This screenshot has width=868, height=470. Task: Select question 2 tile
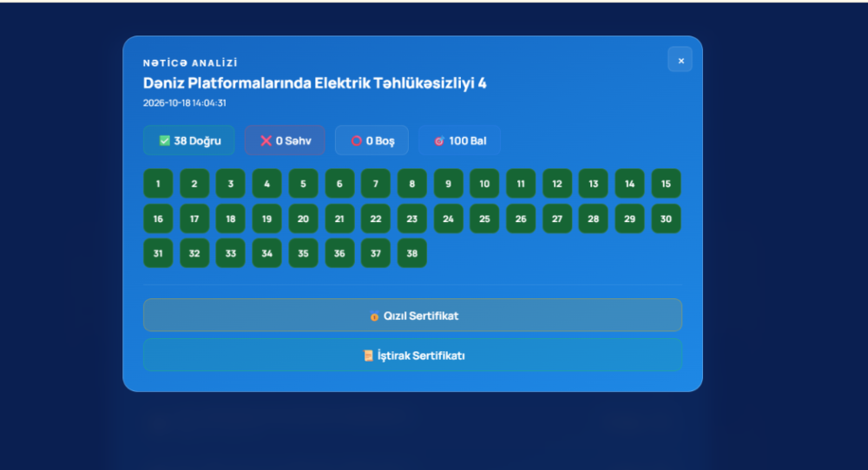point(194,184)
